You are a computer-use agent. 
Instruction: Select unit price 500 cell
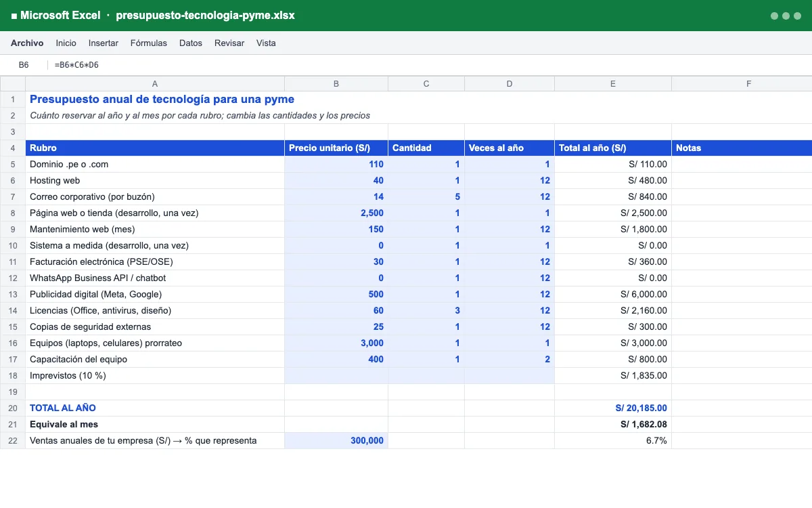tap(336, 294)
